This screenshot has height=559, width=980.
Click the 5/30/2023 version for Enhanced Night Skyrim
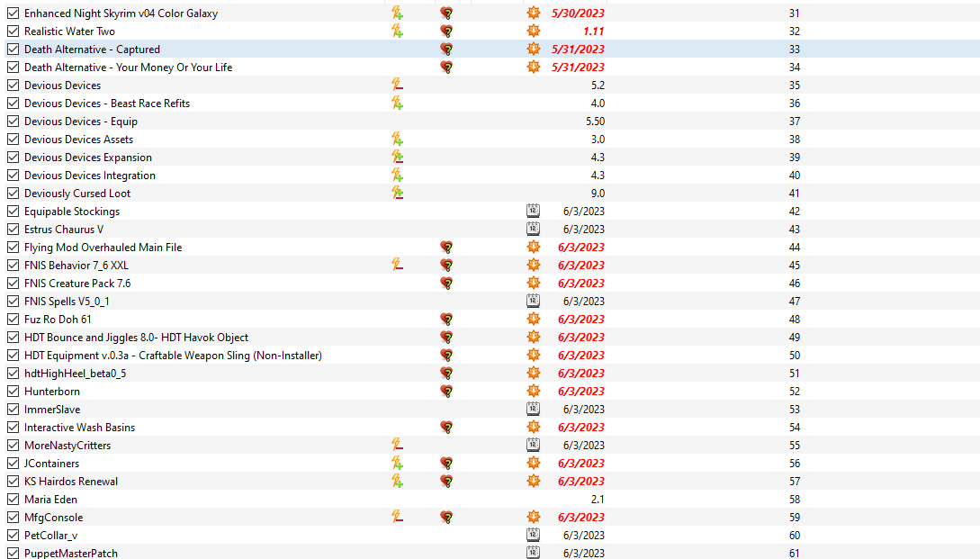click(x=578, y=14)
